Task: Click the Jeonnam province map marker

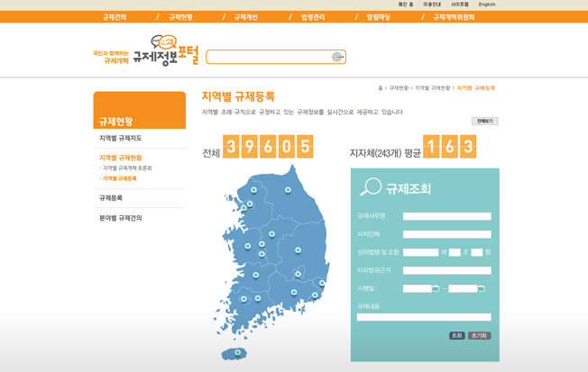Action: pos(258,298)
